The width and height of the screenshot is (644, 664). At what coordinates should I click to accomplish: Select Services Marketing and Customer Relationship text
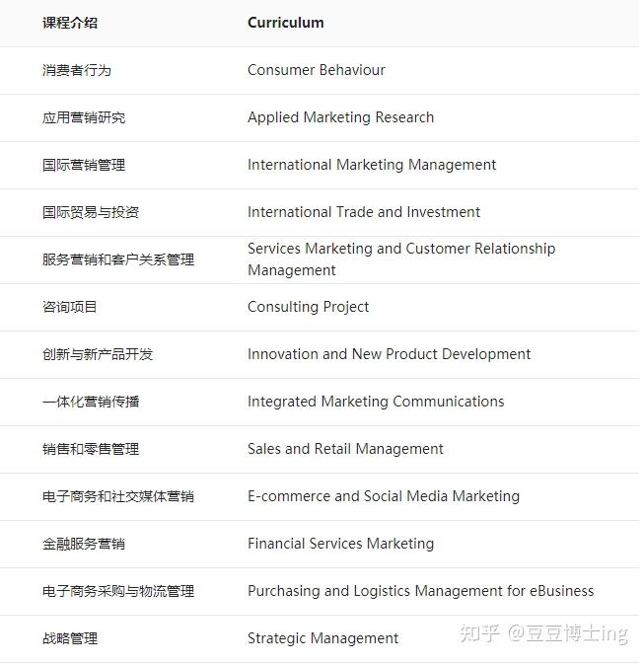point(401,249)
